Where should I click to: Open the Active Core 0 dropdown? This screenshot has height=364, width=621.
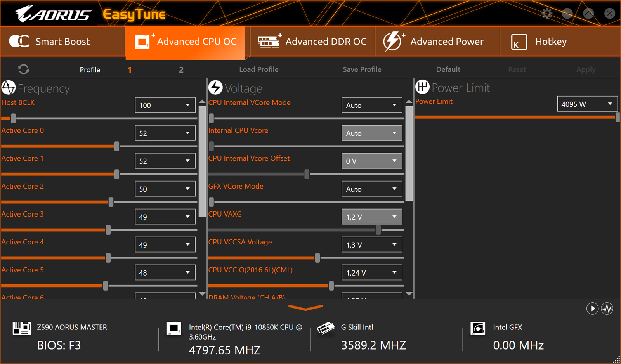[165, 133]
